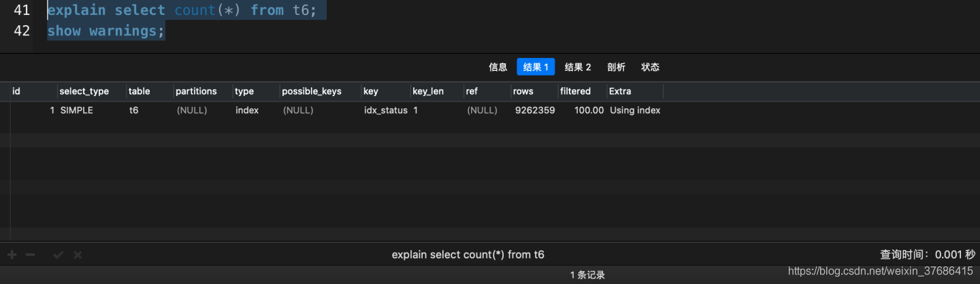The height and width of the screenshot is (284, 980).
Task: Click the select_type column header
Action: (84, 91)
